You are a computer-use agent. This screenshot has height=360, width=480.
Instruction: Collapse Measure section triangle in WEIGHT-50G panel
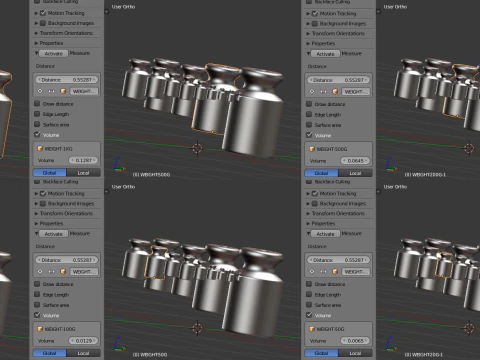coord(308,234)
